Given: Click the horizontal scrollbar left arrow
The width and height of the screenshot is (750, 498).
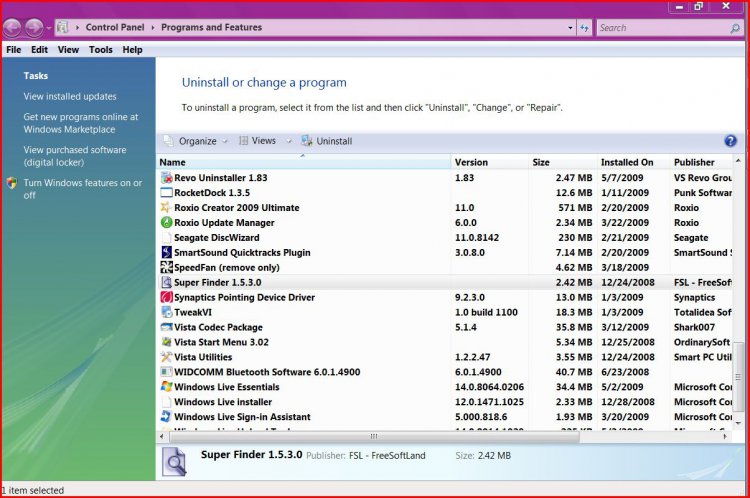Looking at the screenshot, I should (x=162, y=436).
